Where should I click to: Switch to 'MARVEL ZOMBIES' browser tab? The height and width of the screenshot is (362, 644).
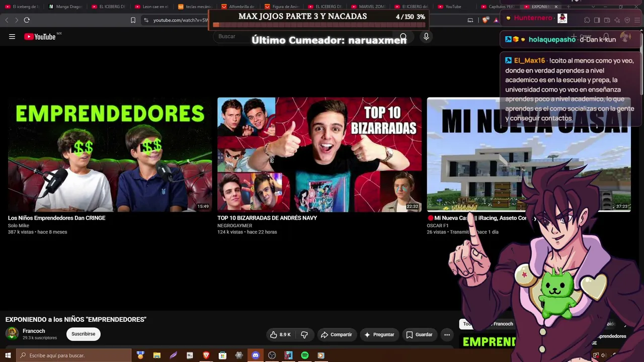[368, 7]
